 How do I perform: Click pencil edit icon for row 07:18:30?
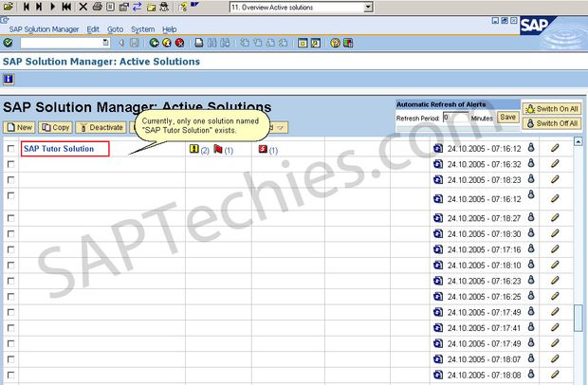556,233
